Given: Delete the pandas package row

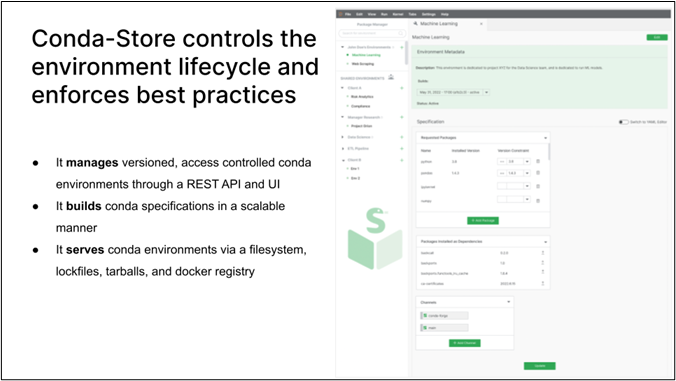Looking at the screenshot, I should tap(538, 173).
